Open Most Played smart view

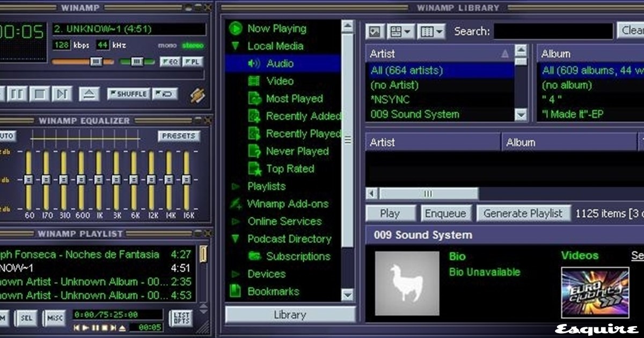tap(294, 99)
